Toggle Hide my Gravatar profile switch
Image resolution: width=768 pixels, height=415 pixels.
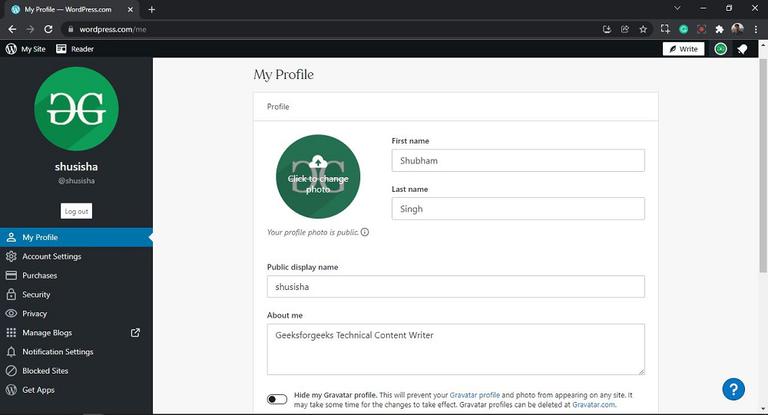[277, 399]
